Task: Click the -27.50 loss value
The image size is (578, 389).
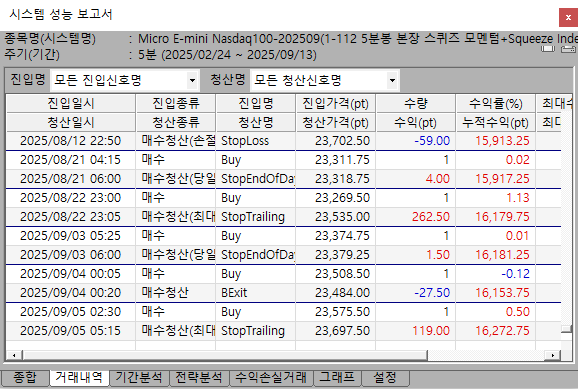Action: point(432,293)
